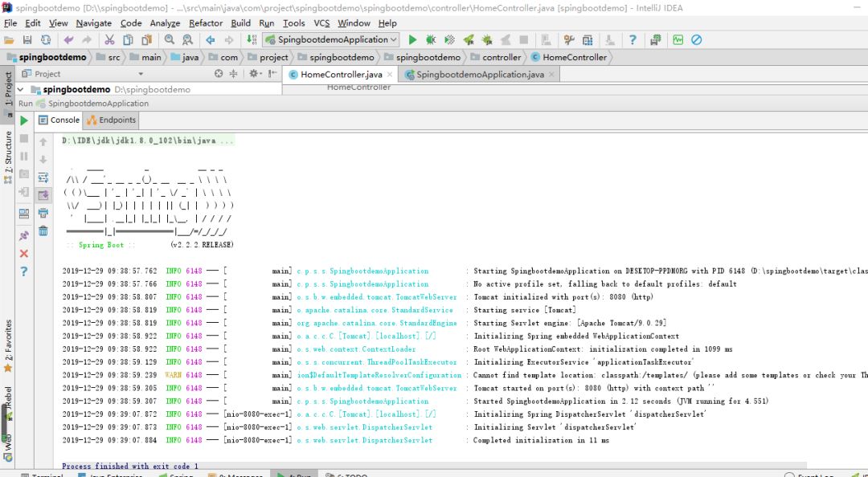Click the controller breadcrumb in navigation bar
This screenshot has height=477, width=868.
coord(495,57)
